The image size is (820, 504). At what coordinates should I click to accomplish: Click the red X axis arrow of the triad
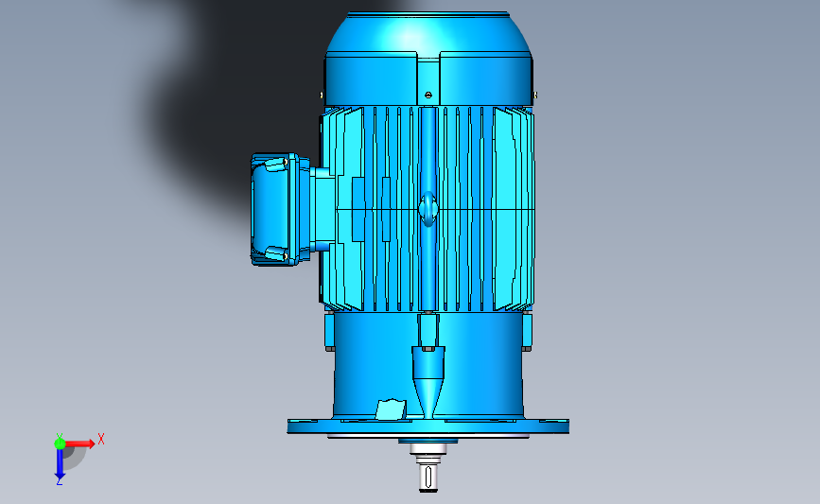coord(80,443)
